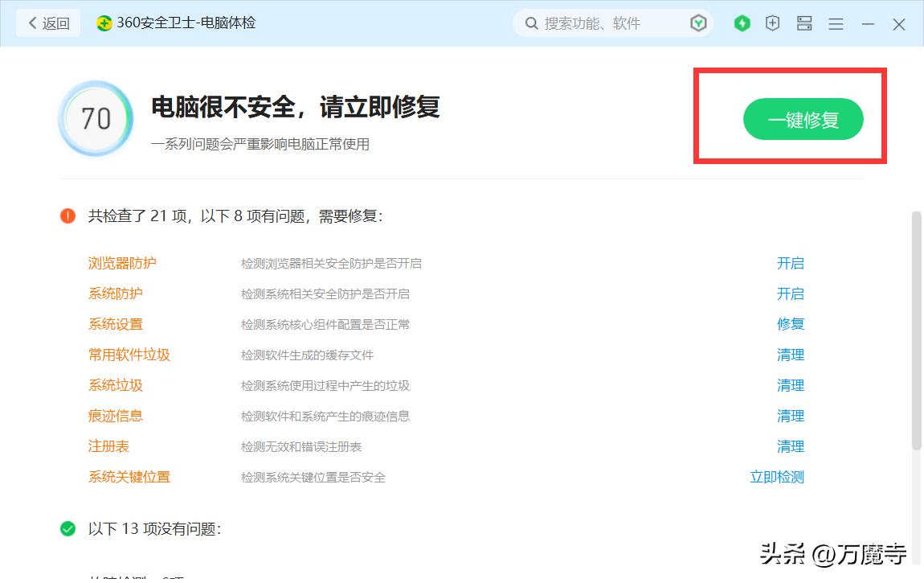Click 修复 next to 系统设置
The height and width of the screenshot is (583, 924).
(x=791, y=324)
